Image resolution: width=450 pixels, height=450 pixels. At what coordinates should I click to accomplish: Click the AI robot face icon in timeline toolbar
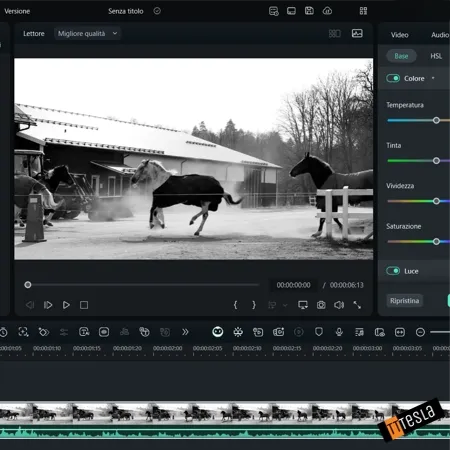click(x=218, y=332)
